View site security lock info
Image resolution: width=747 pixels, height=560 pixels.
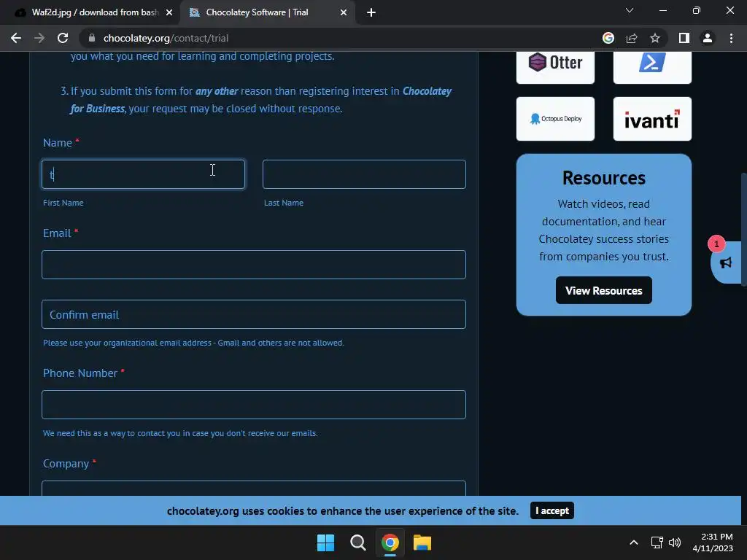tap(92, 38)
